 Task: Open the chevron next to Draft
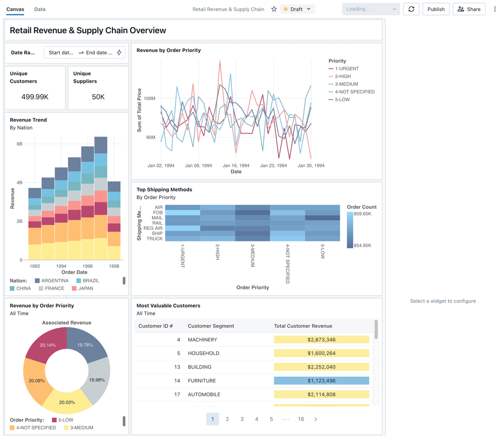tap(309, 9)
